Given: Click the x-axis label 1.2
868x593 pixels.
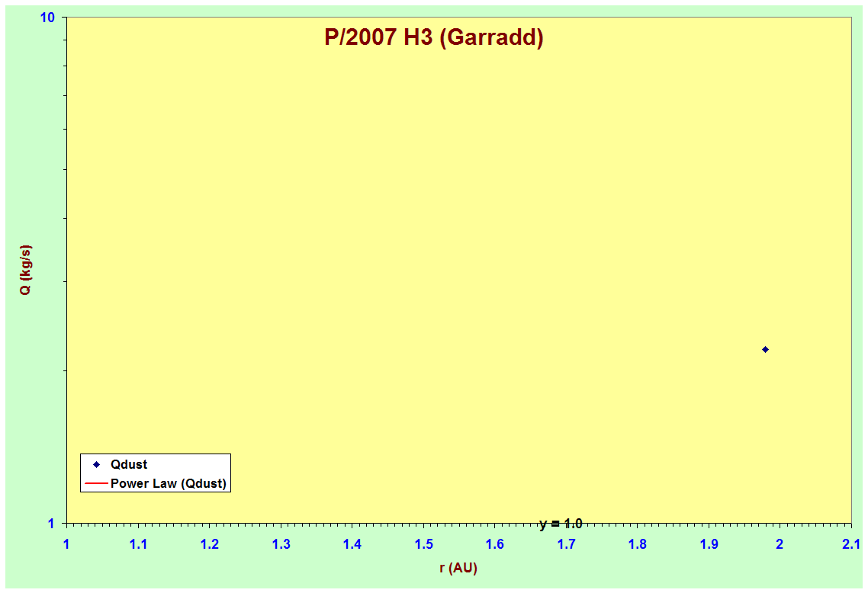Looking at the screenshot, I should (x=210, y=544).
